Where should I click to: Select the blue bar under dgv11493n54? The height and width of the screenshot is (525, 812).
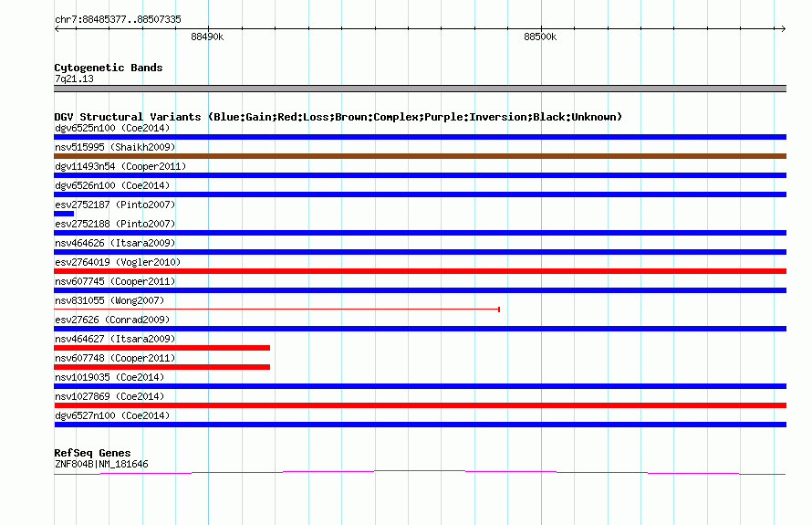420,175
